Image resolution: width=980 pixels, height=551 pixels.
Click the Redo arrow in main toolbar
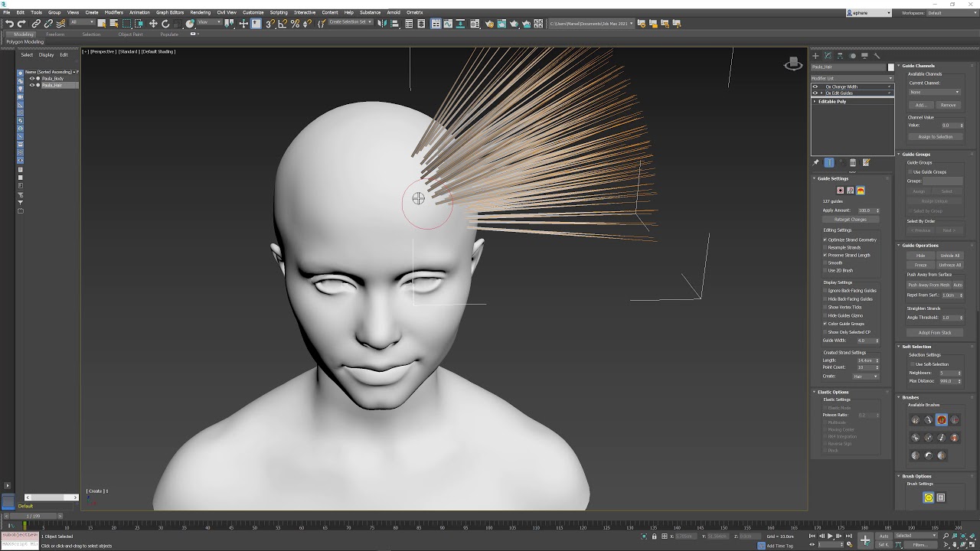20,24
